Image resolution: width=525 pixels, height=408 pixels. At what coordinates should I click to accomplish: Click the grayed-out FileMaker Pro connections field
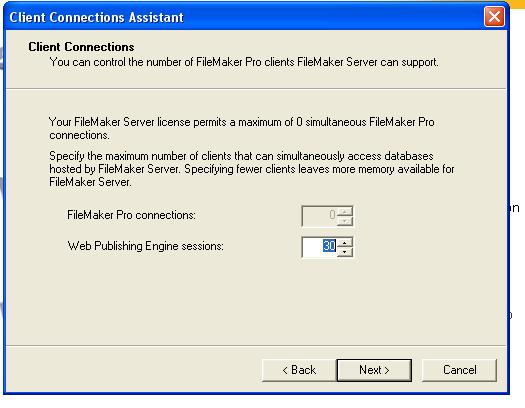pos(319,216)
